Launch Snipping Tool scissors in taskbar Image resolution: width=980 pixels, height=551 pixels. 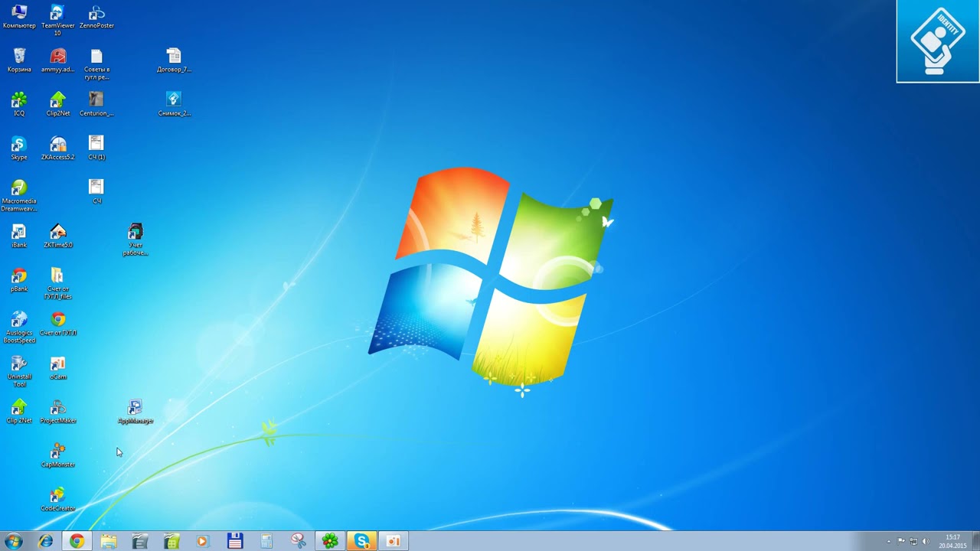tap(298, 541)
